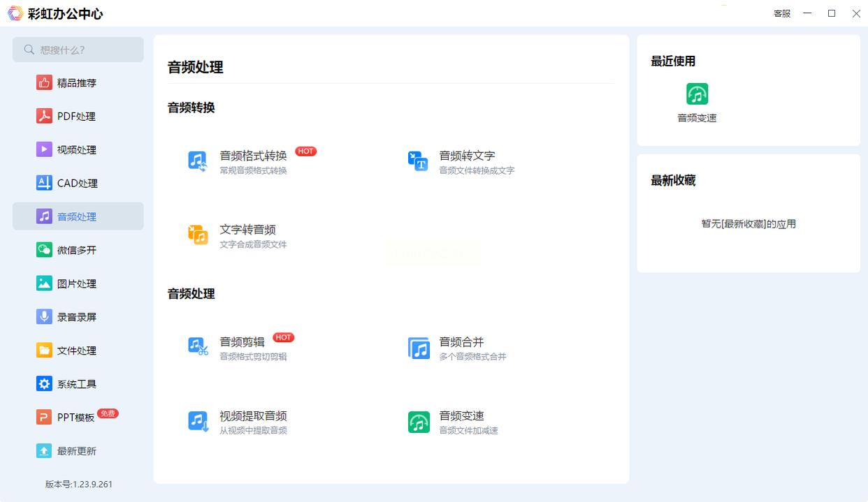The width and height of the screenshot is (868, 502).
Task: Open the 音频转文字 tool icon
Action: pos(417,161)
